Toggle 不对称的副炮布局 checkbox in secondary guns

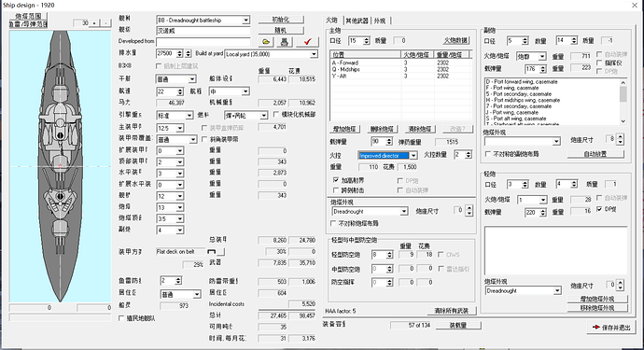point(488,154)
